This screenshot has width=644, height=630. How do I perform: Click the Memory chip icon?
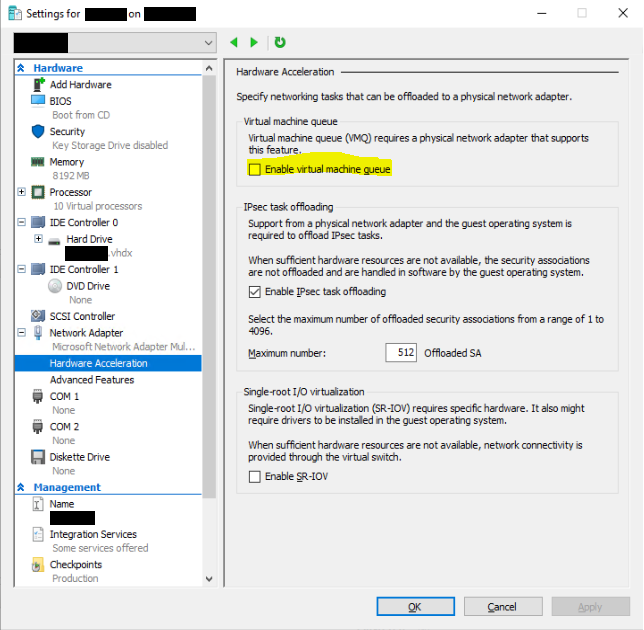click(38, 162)
